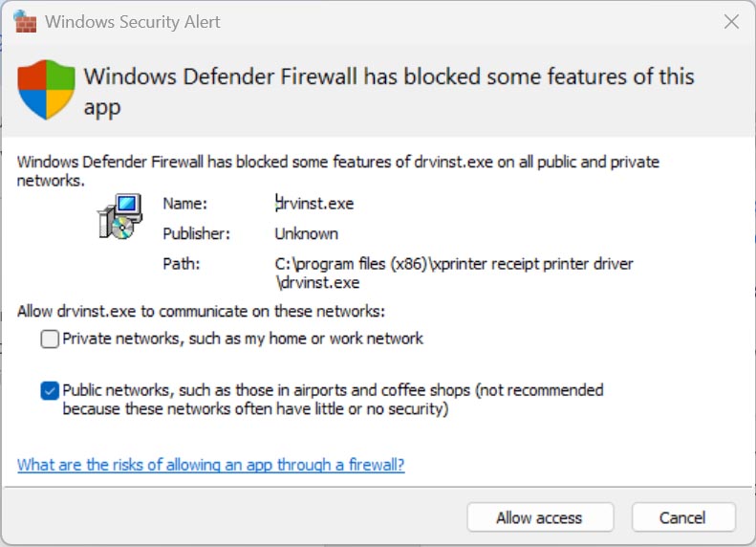The height and width of the screenshot is (547, 756).
Task: Click the firewall icon in the title bar
Action: pos(25,21)
